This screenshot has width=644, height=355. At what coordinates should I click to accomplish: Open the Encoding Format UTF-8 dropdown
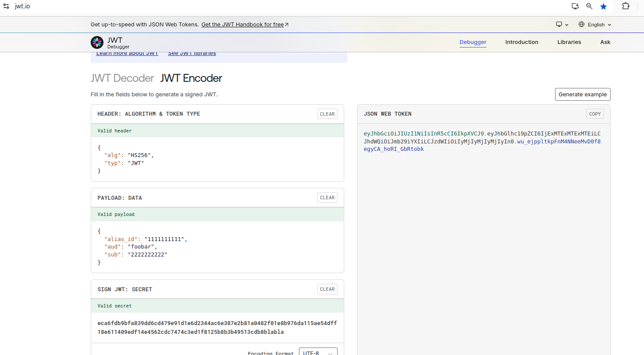[318, 352]
